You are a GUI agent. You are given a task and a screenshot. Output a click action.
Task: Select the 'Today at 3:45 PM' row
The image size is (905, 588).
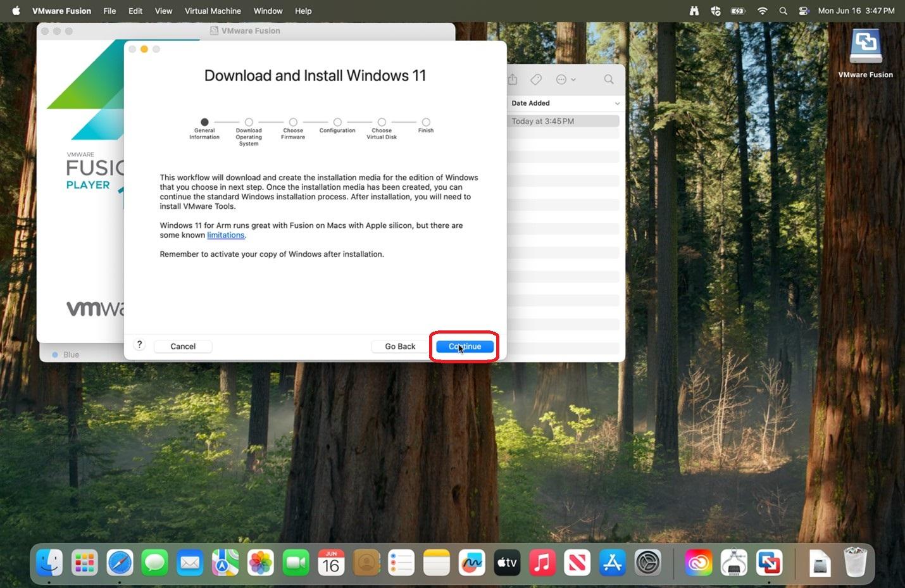click(565, 121)
